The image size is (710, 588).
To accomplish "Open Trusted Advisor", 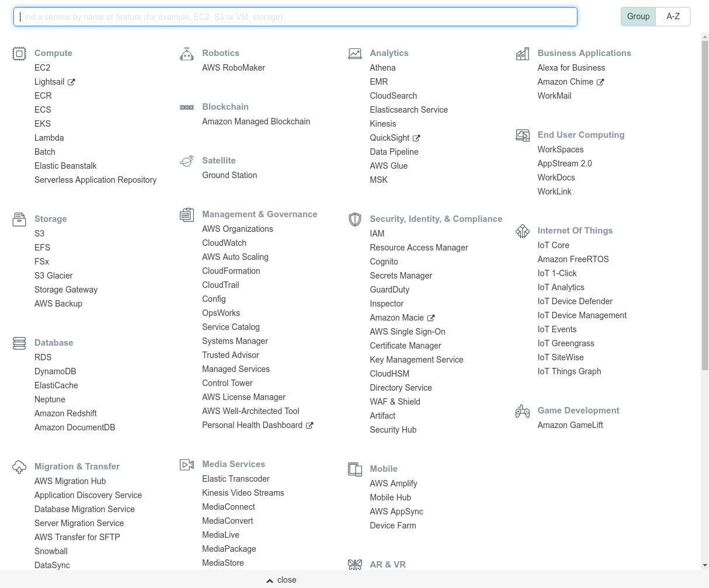I will coord(231,355).
